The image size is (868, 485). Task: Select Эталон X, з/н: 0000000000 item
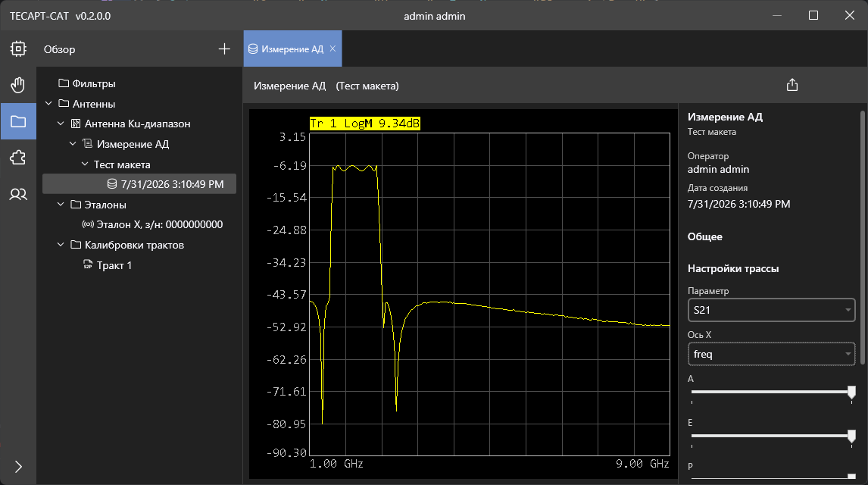(x=152, y=224)
